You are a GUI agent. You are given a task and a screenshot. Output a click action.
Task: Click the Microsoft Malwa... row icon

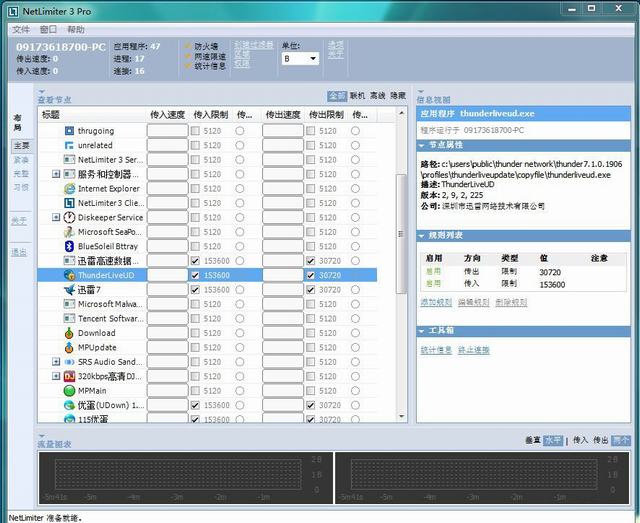coord(69,304)
